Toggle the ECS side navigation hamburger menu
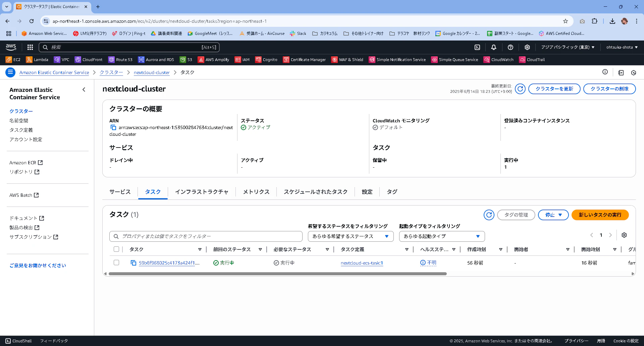 [10, 72]
